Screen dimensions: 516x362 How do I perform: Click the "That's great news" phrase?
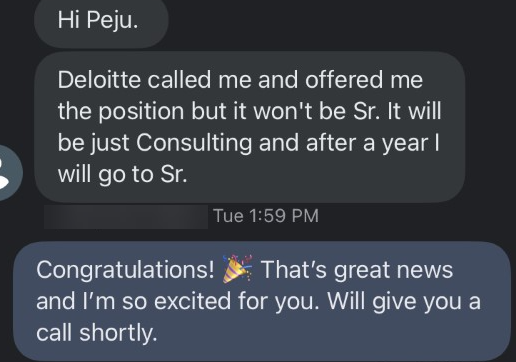click(357, 270)
